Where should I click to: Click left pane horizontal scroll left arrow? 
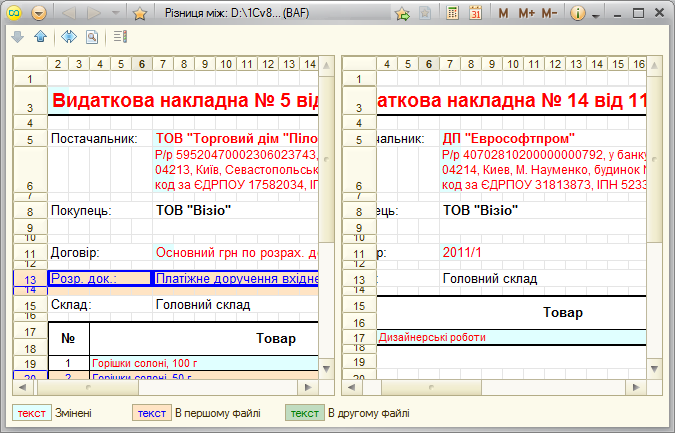click(x=22, y=387)
